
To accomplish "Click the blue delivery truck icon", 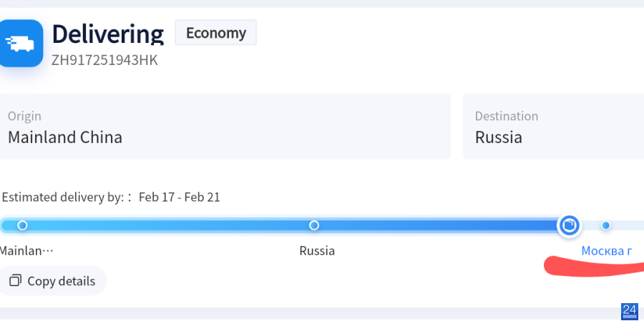I will 21,43.
